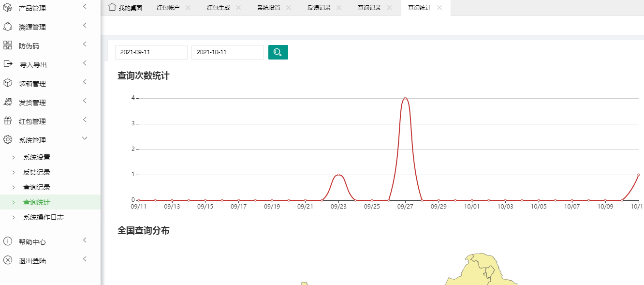Image resolution: width=644 pixels, height=285 pixels.
Task: Click the green search magnifier button
Action: 278,52
